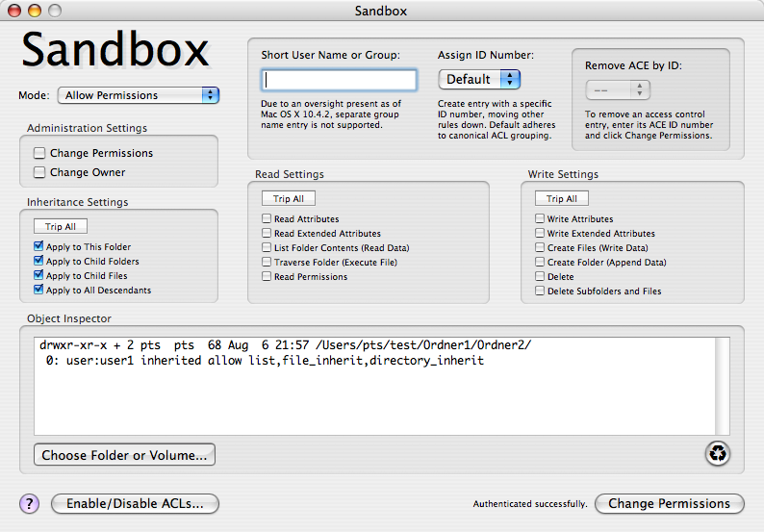Focus the Short User Name or Group field

pyautogui.click(x=339, y=80)
